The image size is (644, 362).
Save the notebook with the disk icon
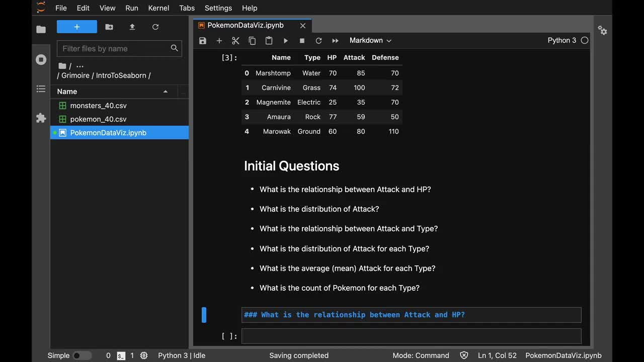click(x=203, y=41)
